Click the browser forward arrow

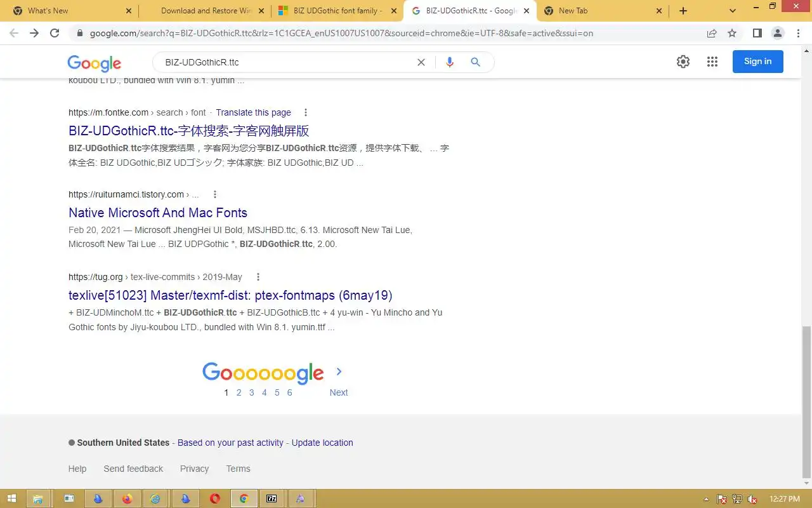[34, 33]
